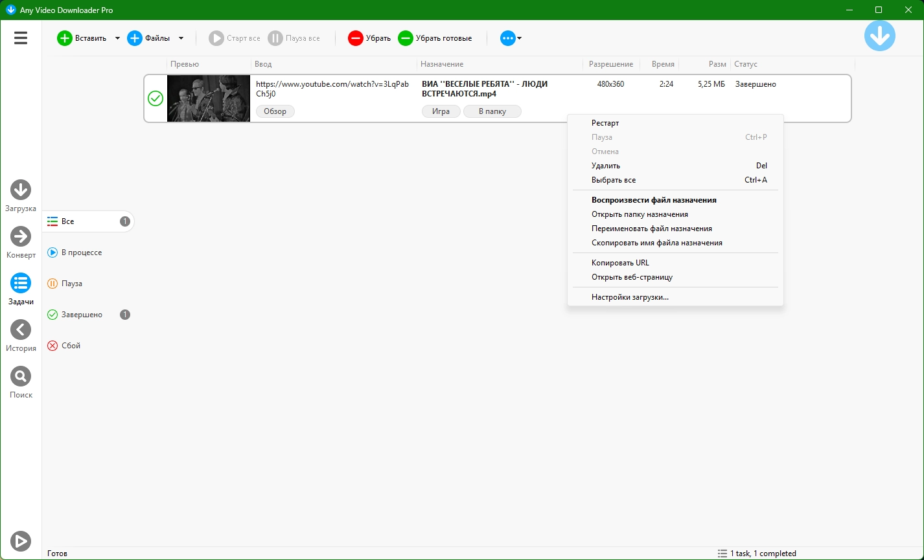Expand the Файлы dropdown arrow
Viewport: 924px width, 560px height.
pos(181,38)
